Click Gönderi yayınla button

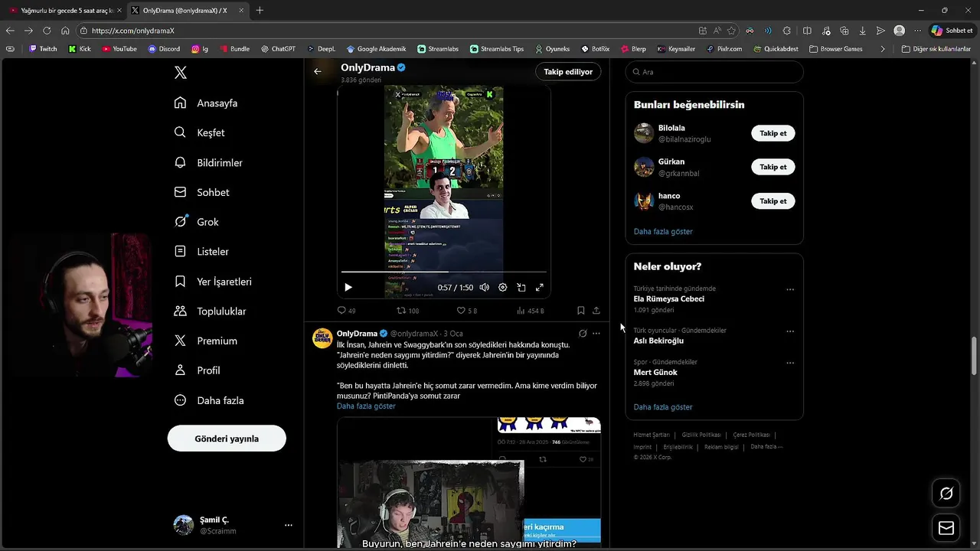(x=227, y=439)
